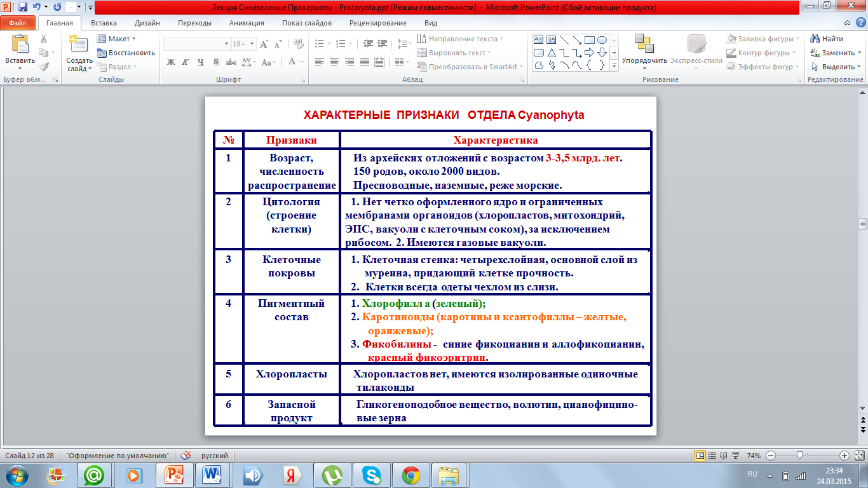Open the Показ слайдов tab
Viewport: 868px width, 488px height.
[307, 23]
